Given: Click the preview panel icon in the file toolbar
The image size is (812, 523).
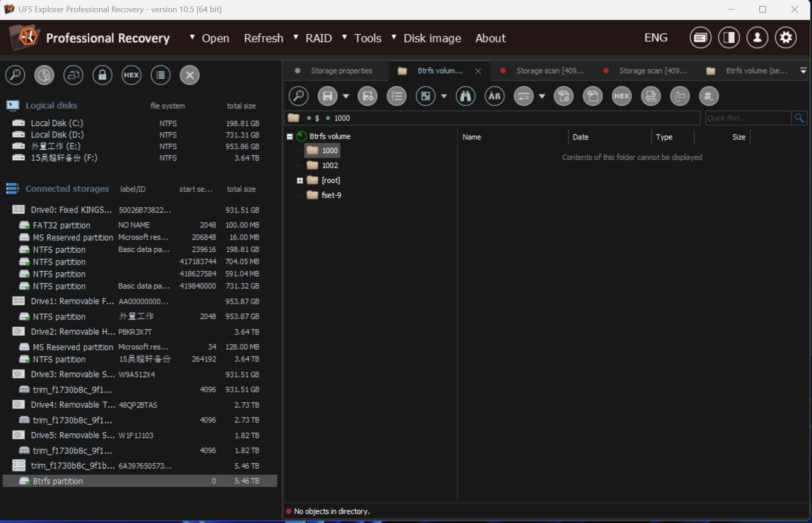Looking at the screenshot, I should (x=524, y=96).
